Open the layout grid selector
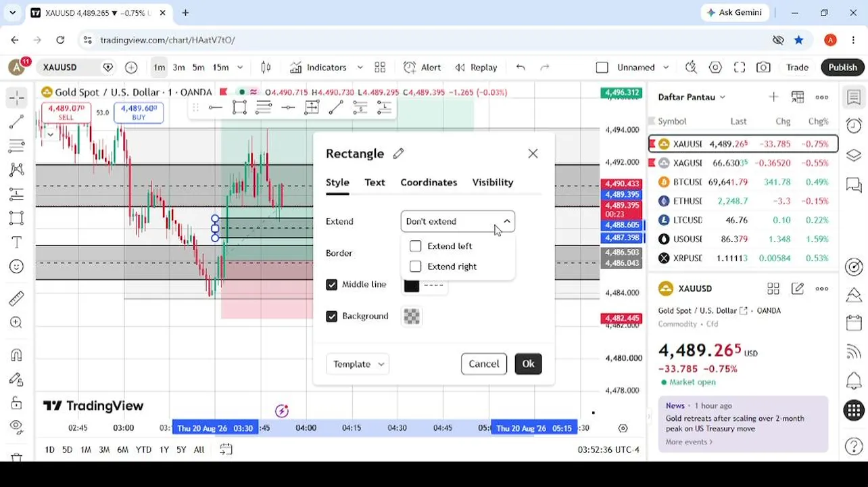The image size is (868, 487). click(380, 67)
